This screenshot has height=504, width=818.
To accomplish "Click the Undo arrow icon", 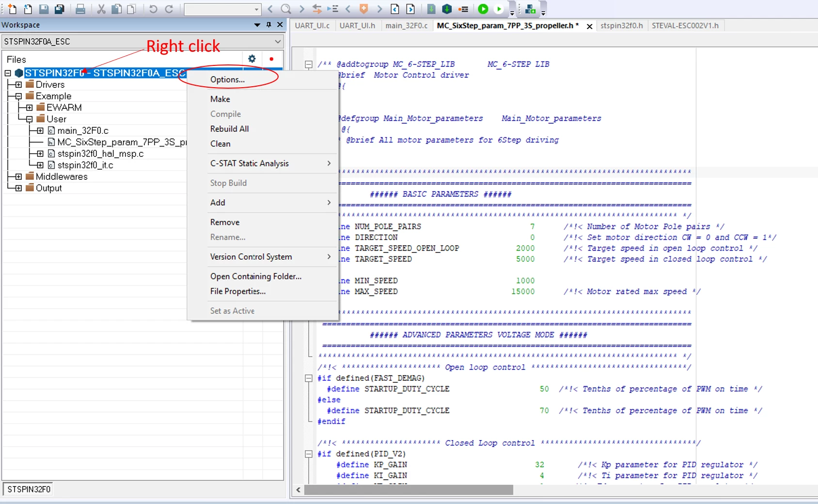I will point(153,9).
